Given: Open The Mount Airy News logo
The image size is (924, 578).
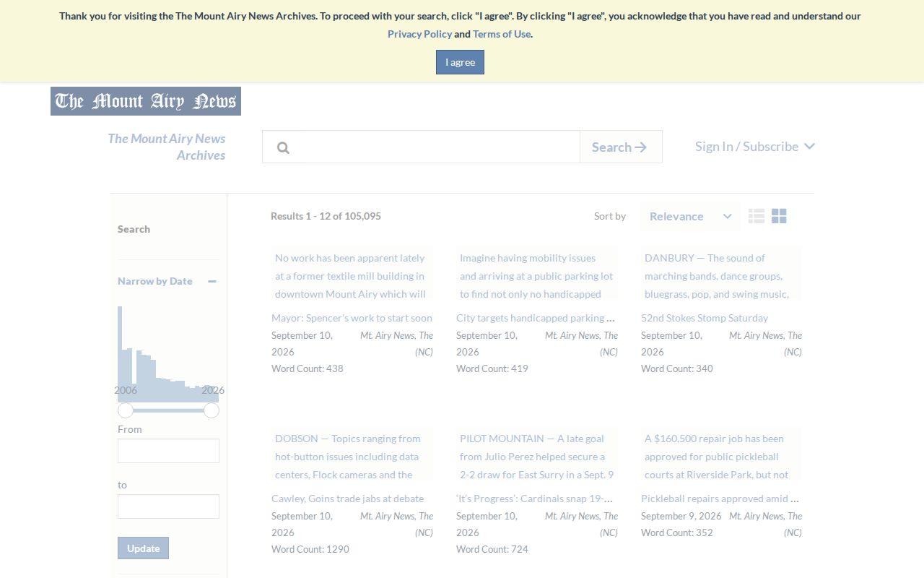Looking at the screenshot, I should (x=146, y=101).
